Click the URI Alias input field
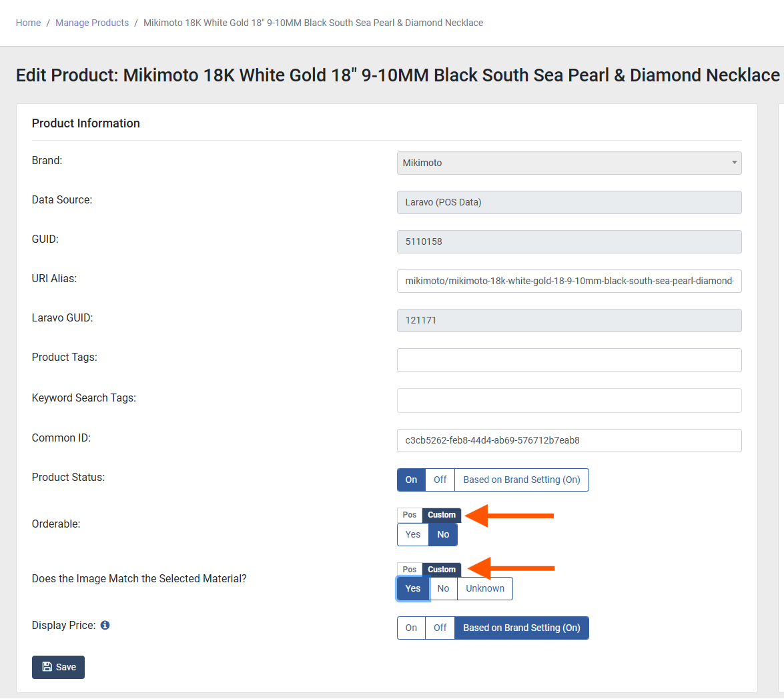Viewport: 784px width, 699px height. (x=569, y=281)
